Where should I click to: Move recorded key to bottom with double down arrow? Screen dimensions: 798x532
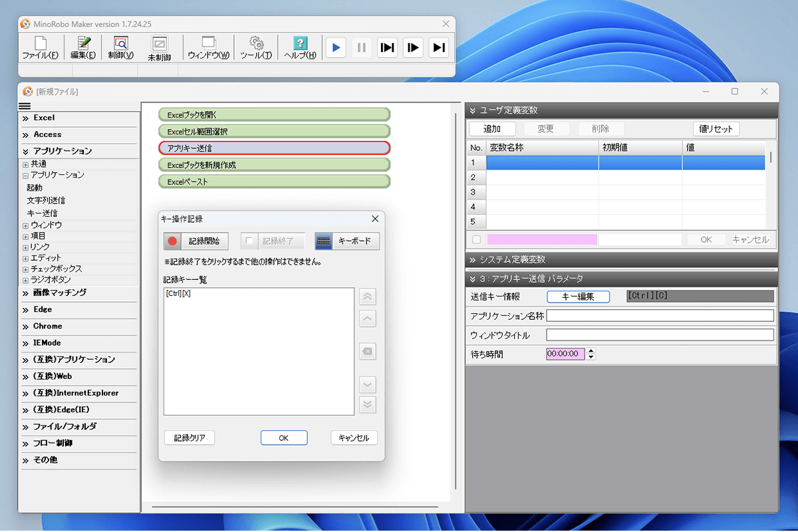pyautogui.click(x=368, y=404)
